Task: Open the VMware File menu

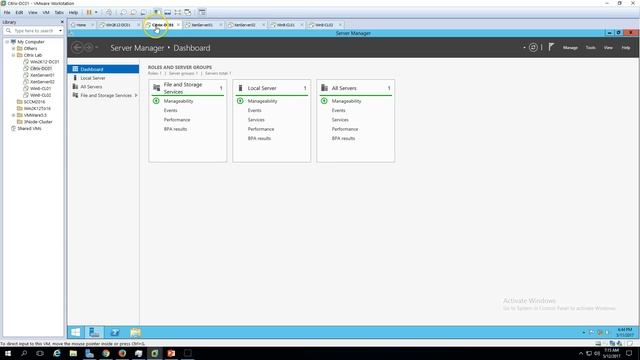Action: pyautogui.click(x=7, y=12)
